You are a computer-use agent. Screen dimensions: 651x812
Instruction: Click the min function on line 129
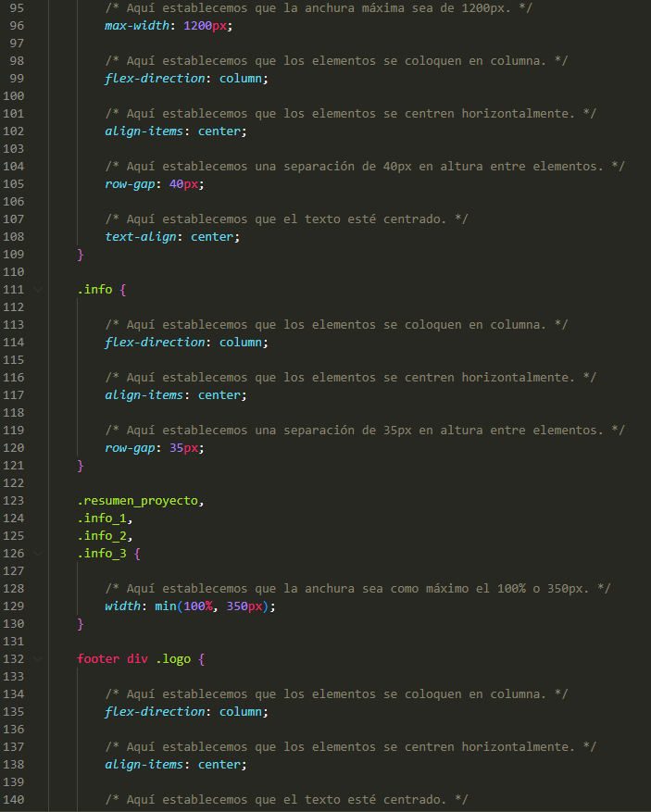tap(165, 606)
